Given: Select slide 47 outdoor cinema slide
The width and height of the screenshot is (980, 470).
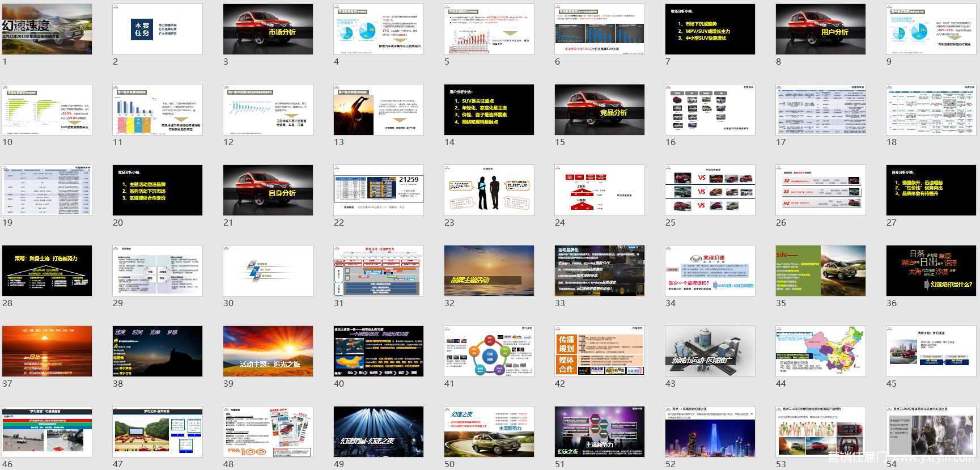Looking at the screenshot, I should click(158, 432).
